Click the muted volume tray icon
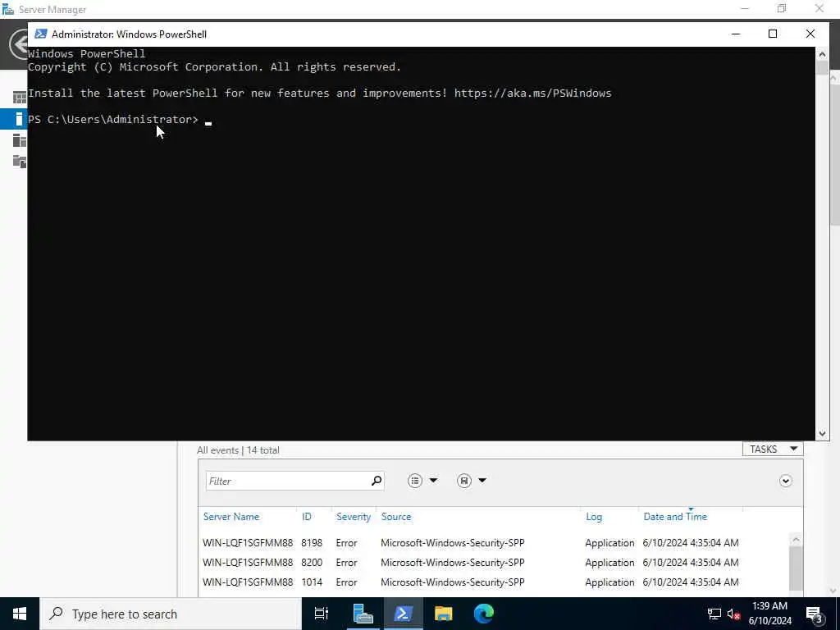840x630 pixels. (733, 614)
